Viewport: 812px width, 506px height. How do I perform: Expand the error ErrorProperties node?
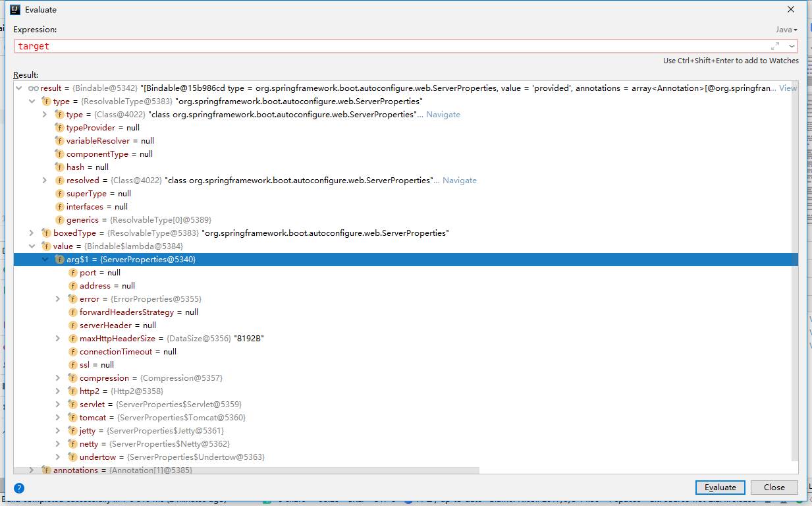(x=59, y=299)
